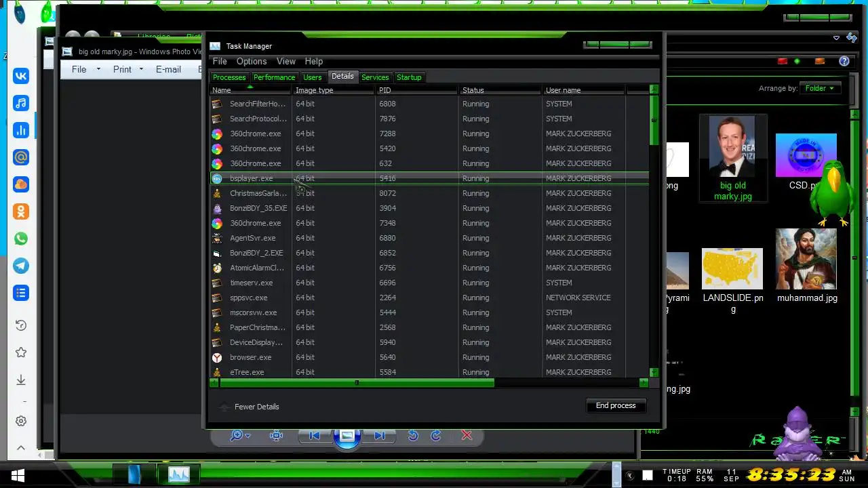Start slideshow in Photo Viewer
The height and width of the screenshot is (488, 868).
coord(347,436)
